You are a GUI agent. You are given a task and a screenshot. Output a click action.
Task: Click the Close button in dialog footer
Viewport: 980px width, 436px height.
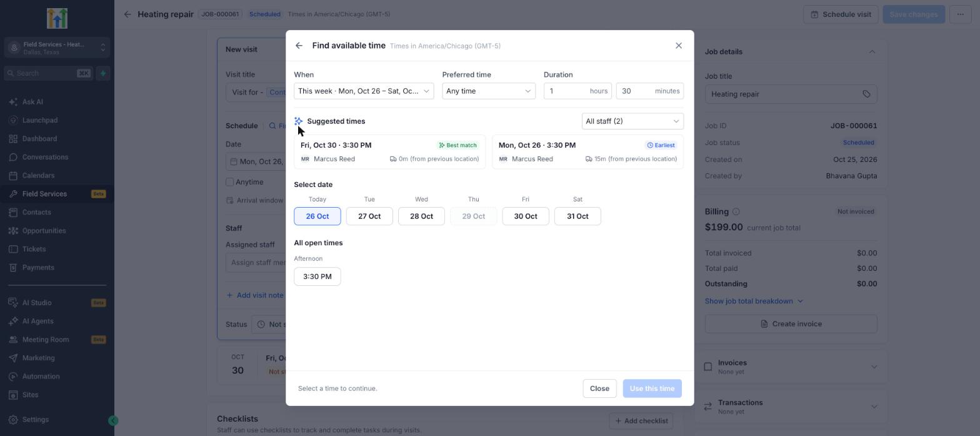[599, 388]
